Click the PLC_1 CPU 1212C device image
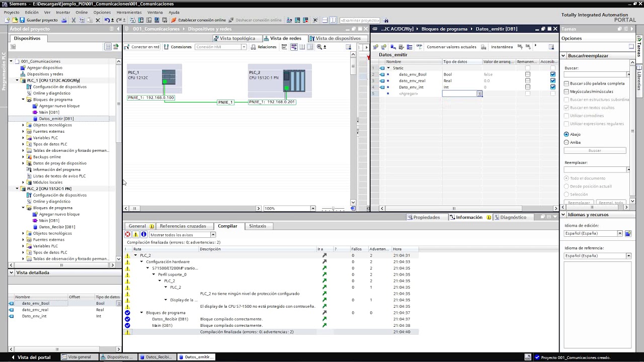Image resolution: width=644 pixels, height=362 pixels. pyautogui.click(x=169, y=77)
